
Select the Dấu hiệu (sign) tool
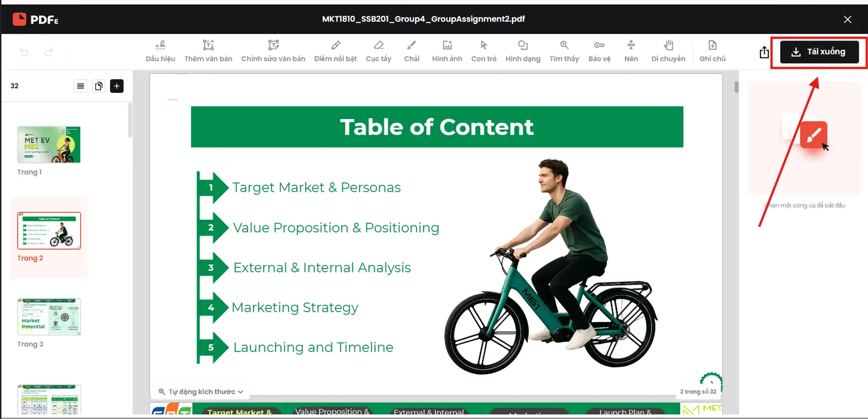[160, 51]
